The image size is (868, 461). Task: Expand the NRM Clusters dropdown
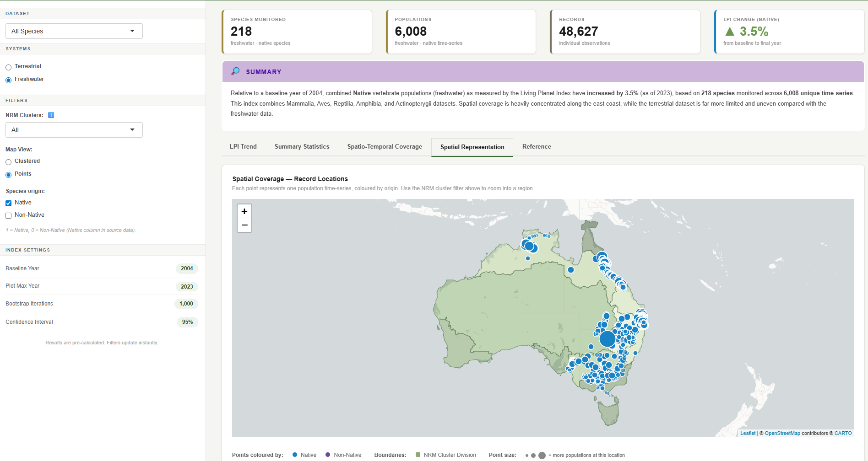[x=74, y=130]
